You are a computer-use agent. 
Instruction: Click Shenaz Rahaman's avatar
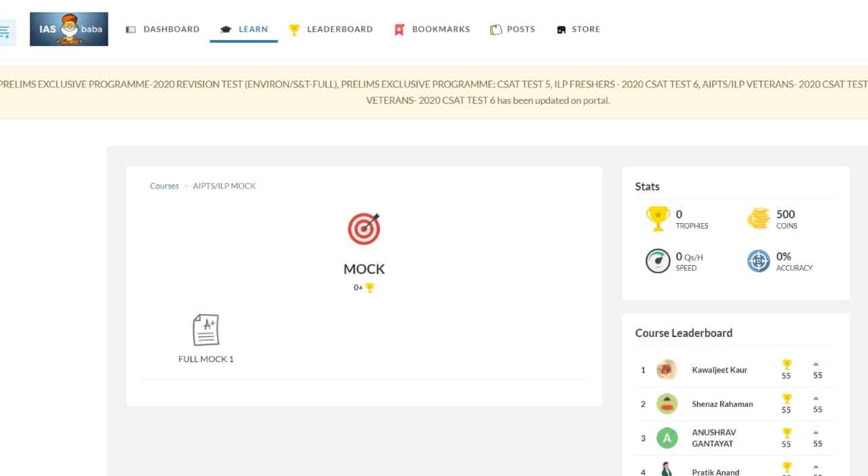(x=667, y=404)
